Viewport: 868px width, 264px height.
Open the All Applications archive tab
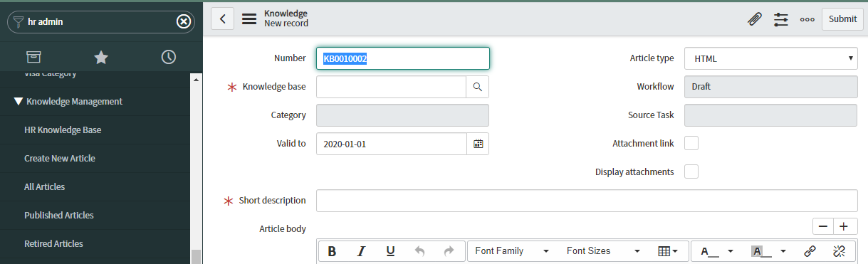click(33, 57)
